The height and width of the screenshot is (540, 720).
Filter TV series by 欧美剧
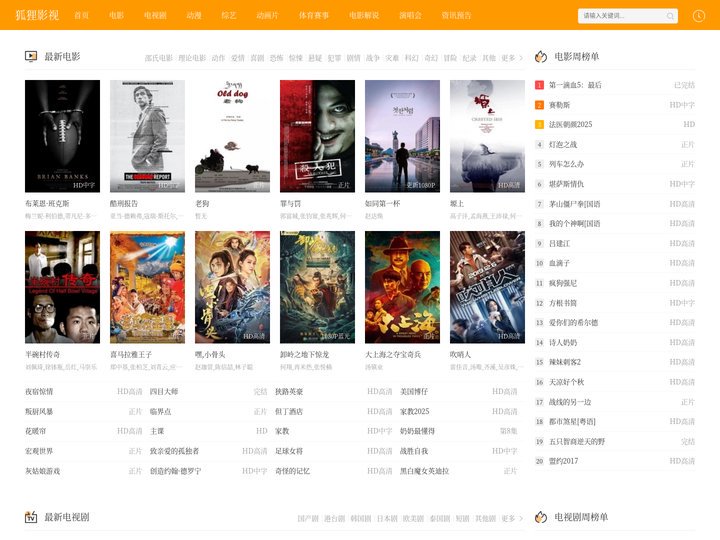tap(413, 518)
